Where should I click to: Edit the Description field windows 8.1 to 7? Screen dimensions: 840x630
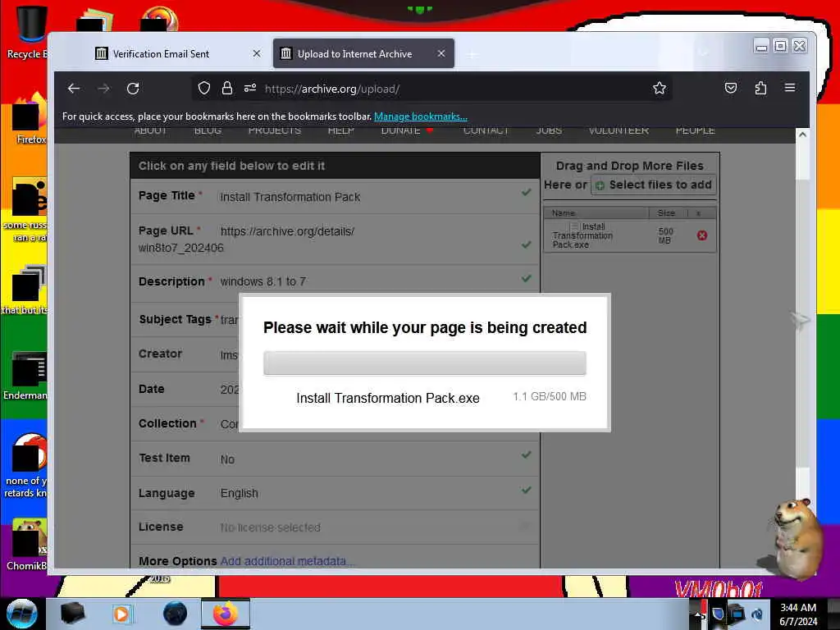(x=263, y=281)
